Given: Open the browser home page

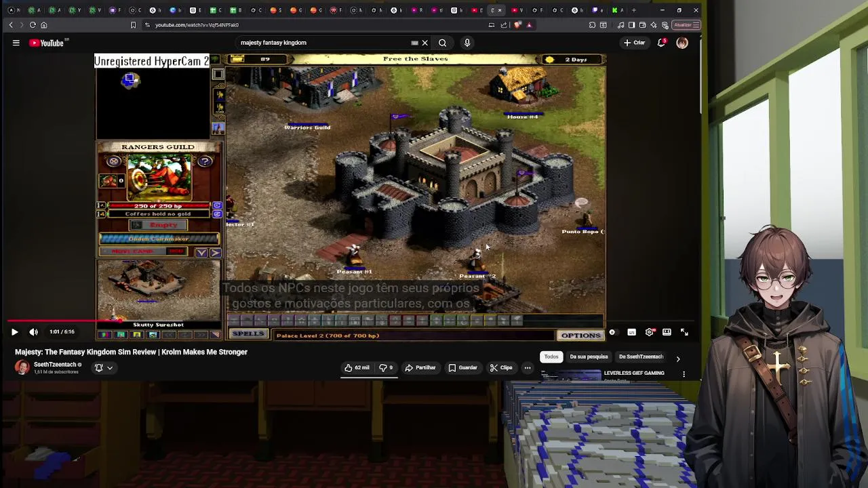Looking at the screenshot, I should pyautogui.click(x=44, y=25).
